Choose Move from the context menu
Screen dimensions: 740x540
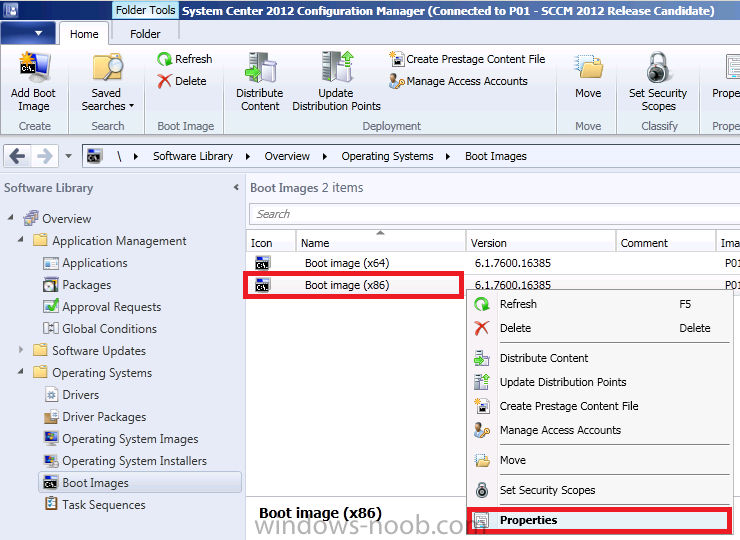point(599,460)
